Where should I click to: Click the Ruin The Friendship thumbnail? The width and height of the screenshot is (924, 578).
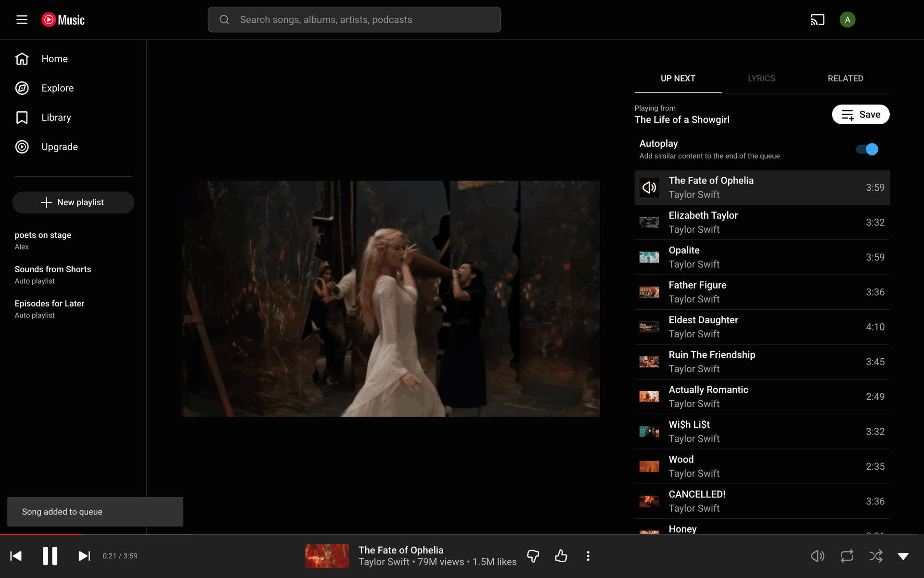(649, 362)
